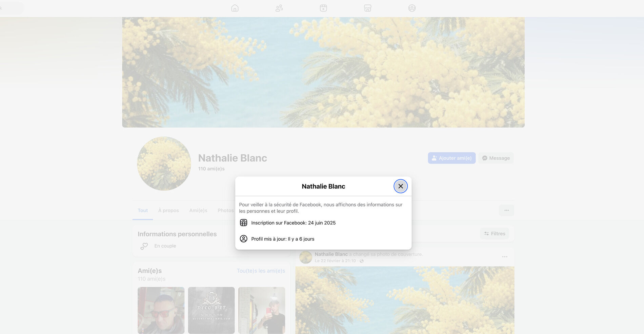The image size is (644, 334).
Task: Click the Nathalie Blanc profile name heading
Action: coord(233,158)
